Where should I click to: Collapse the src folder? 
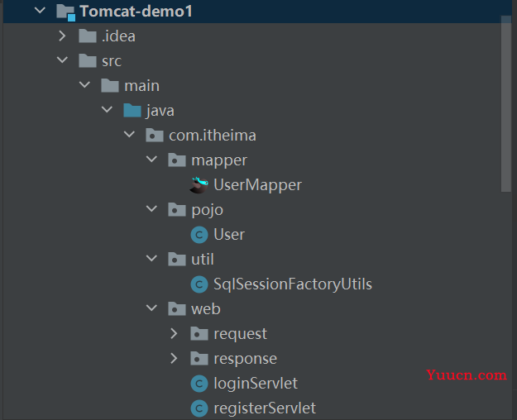click(62, 60)
